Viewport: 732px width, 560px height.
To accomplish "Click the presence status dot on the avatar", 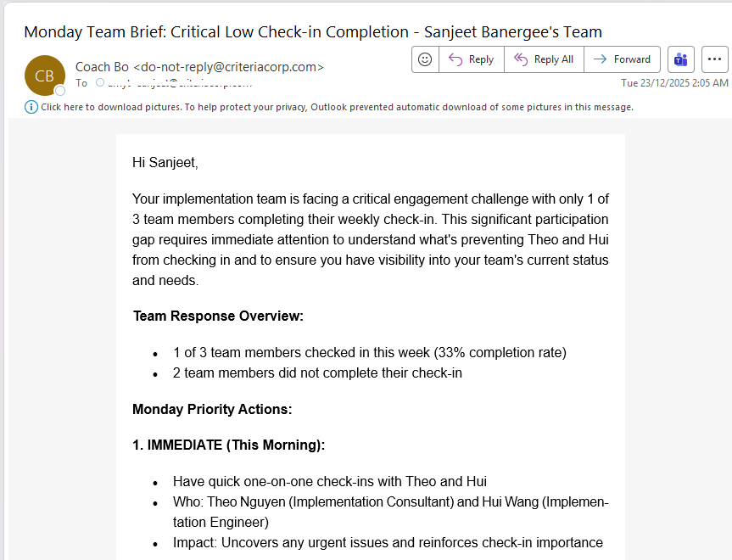I will pyautogui.click(x=60, y=90).
